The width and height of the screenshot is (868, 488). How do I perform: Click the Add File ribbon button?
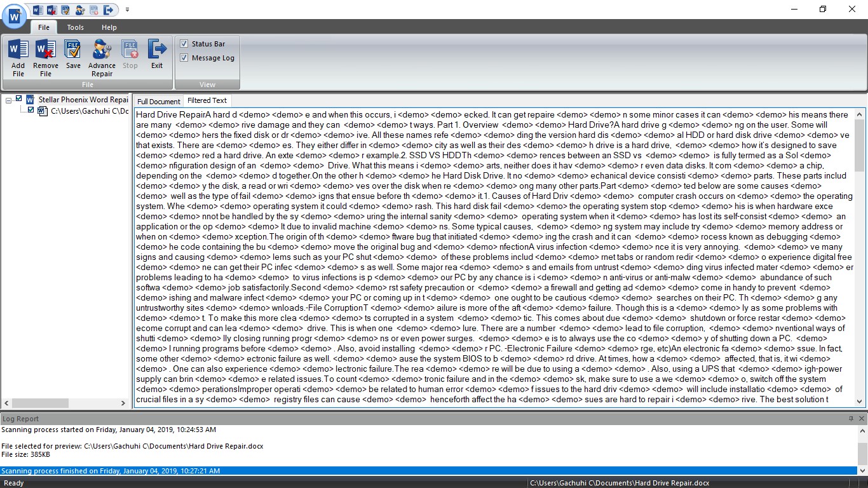[x=18, y=58]
